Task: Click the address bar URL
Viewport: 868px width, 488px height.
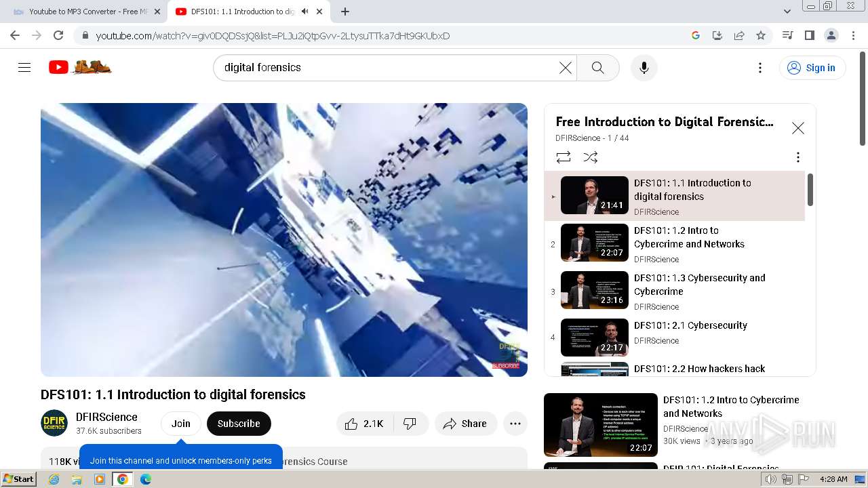Action: (273, 36)
